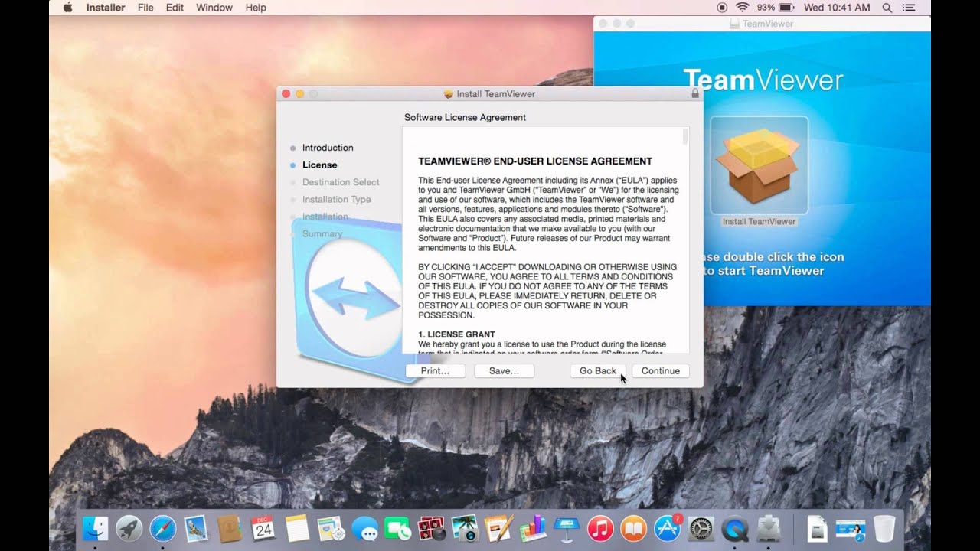Open App Store icon with badge
The image size is (980, 551).
pyautogui.click(x=668, y=528)
